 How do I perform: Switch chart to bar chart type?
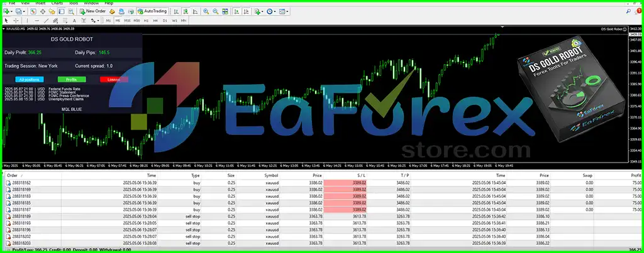pos(176,11)
